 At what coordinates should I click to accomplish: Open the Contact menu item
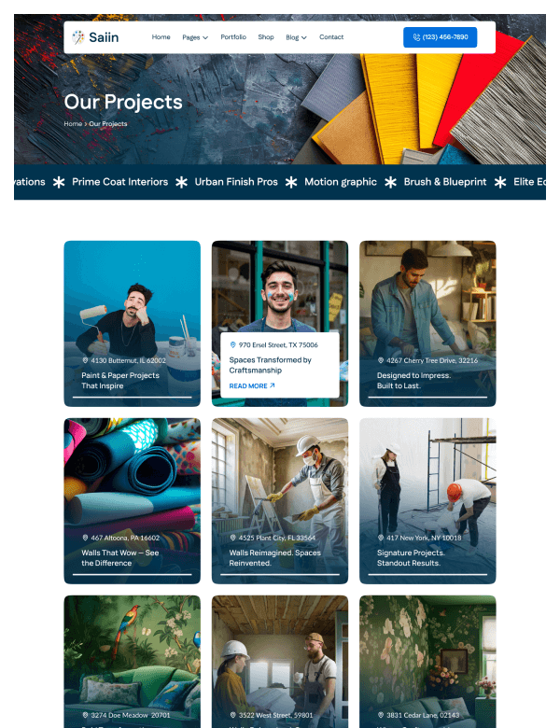coord(331,37)
